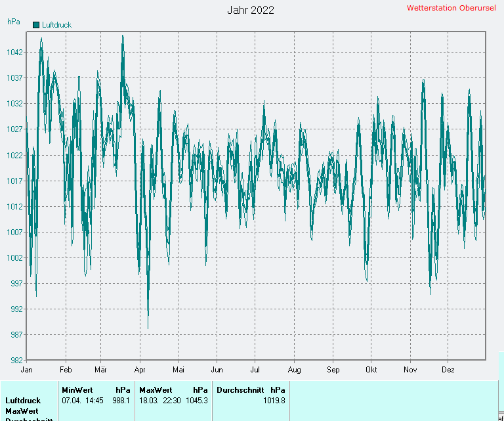Screen dimensions: 504x421
Task: Click the 1032 y-axis value
Action: [x=15, y=104]
